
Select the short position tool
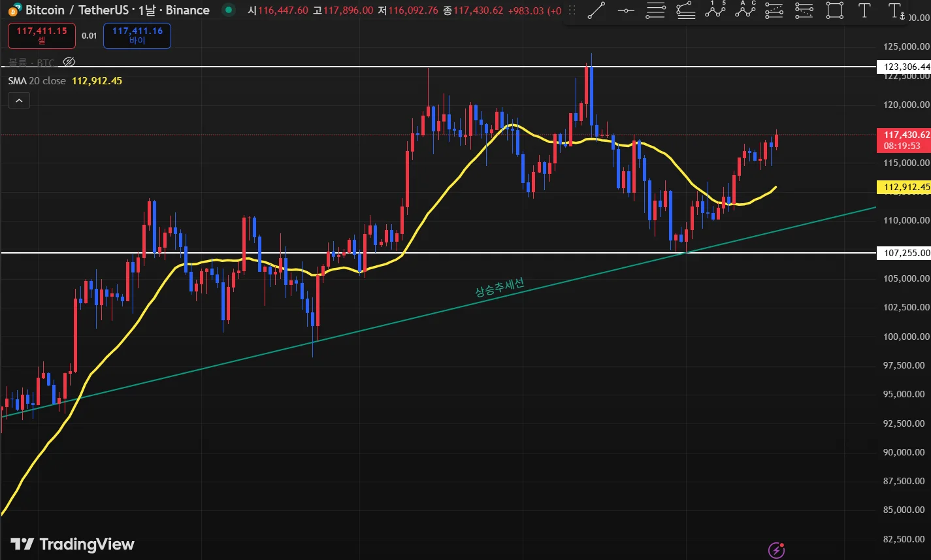[x=804, y=10]
